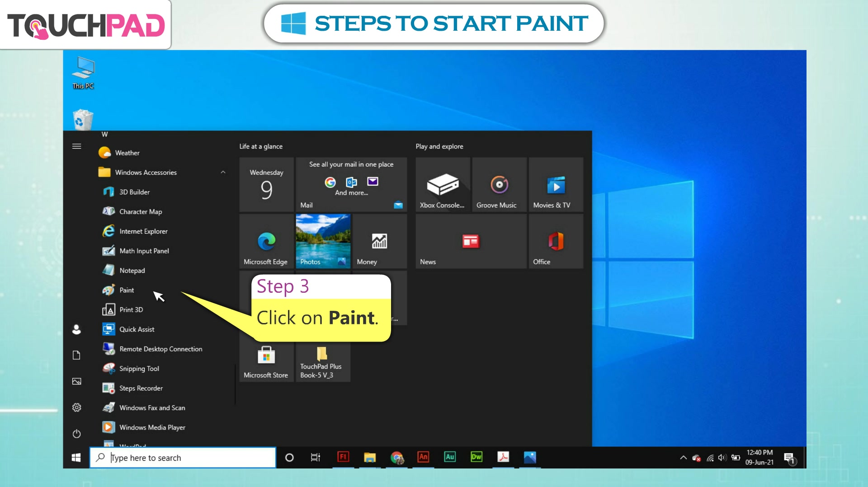This screenshot has height=487, width=868.
Task: Open the clock showing 12:40 PM
Action: [x=759, y=457]
